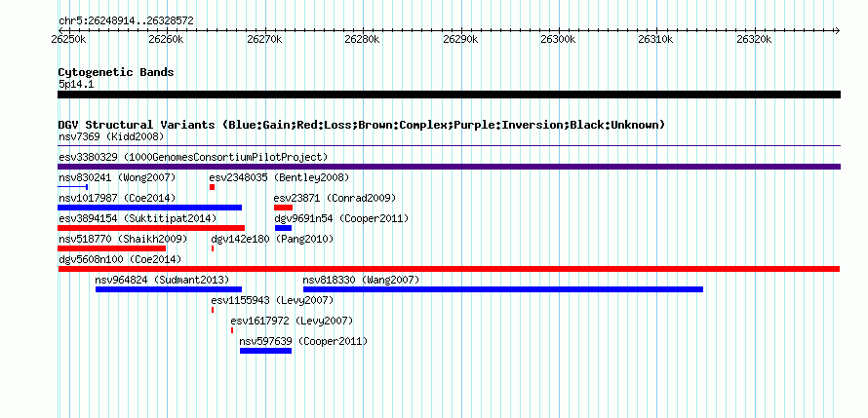Click the 26280k ruler tick label
Viewport: 868px width, 418px height.
[x=363, y=39]
